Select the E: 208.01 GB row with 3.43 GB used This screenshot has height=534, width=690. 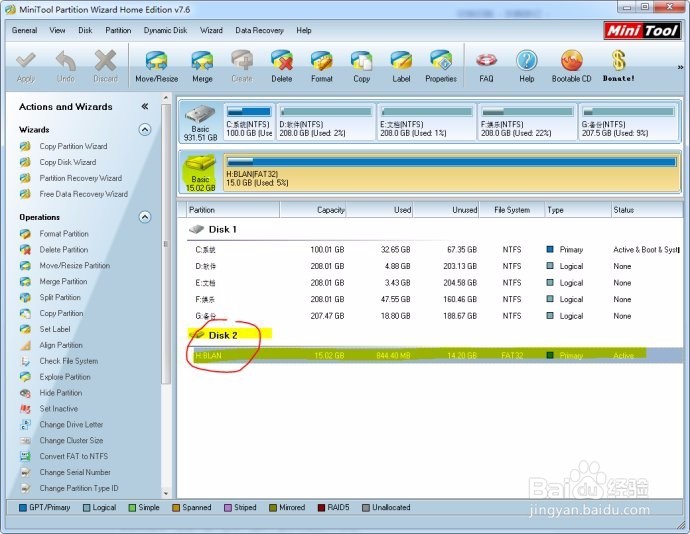tap(434, 283)
